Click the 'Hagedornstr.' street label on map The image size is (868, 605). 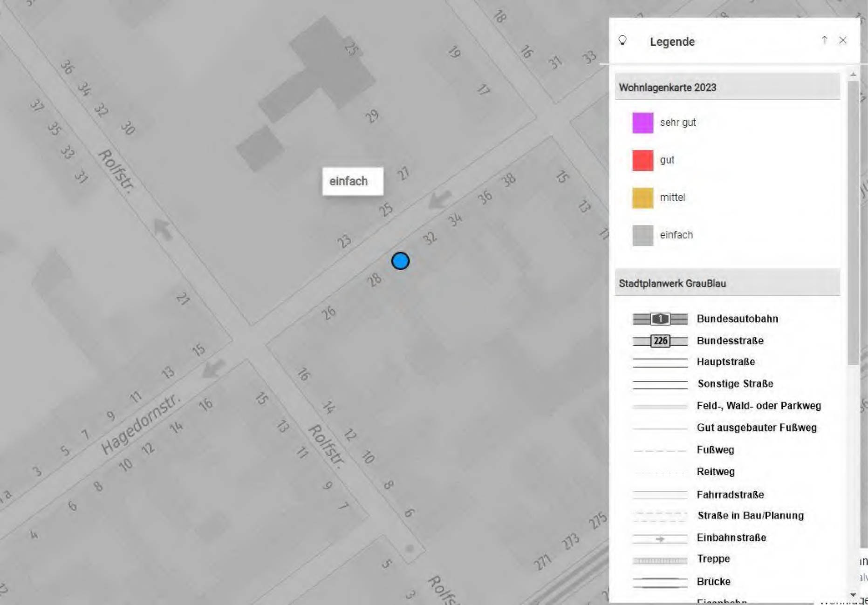coord(140,423)
